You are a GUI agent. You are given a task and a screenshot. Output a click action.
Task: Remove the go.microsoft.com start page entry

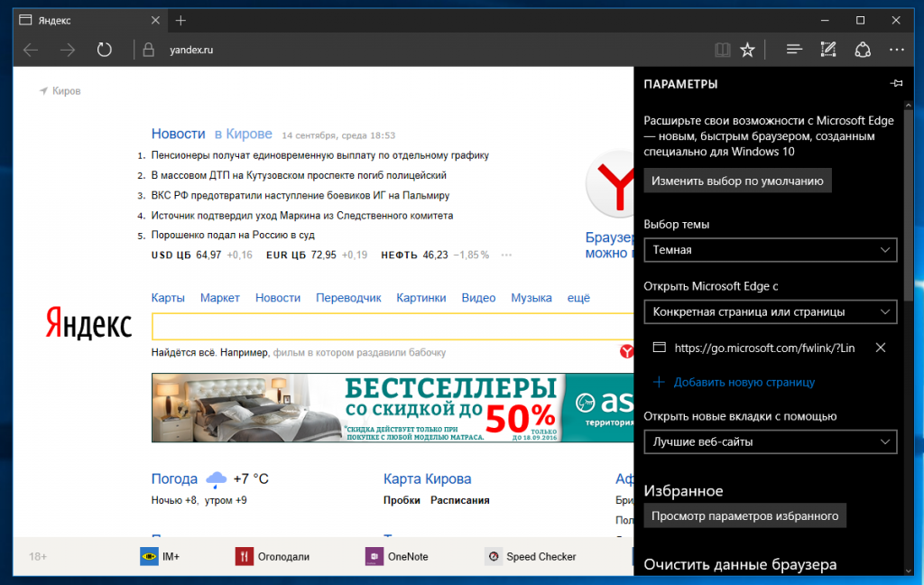click(x=881, y=348)
